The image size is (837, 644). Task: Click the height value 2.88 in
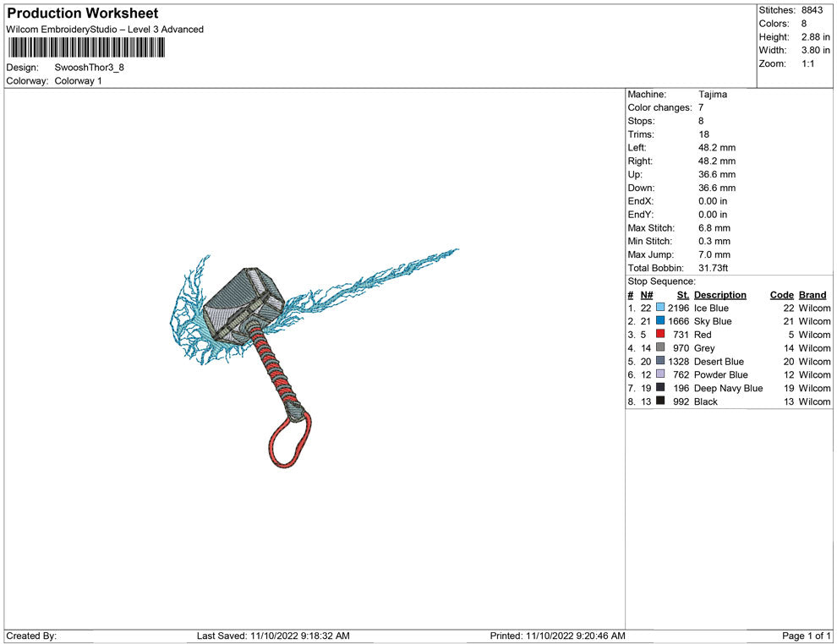(816, 37)
